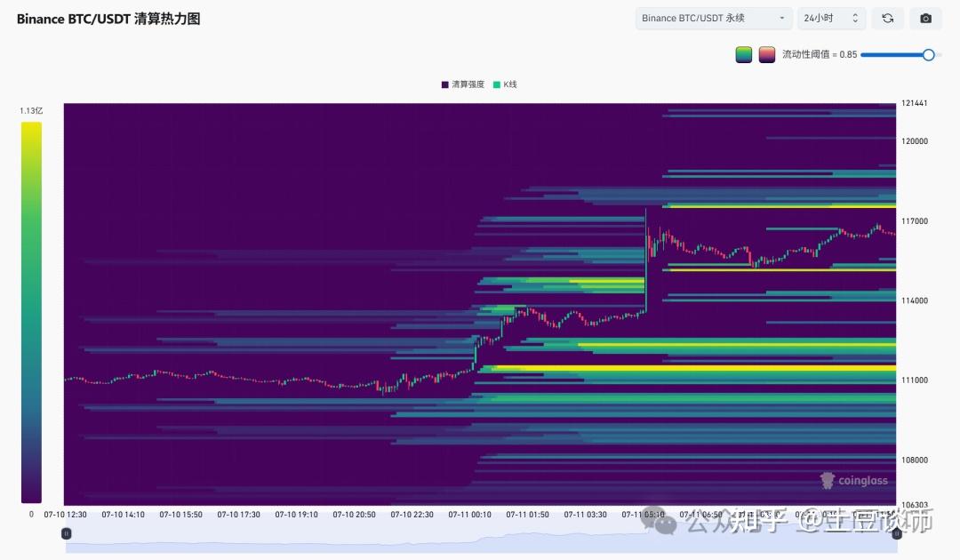
Task: Click the 流动性阈值 slider handle
Action: [x=928, y=55]
